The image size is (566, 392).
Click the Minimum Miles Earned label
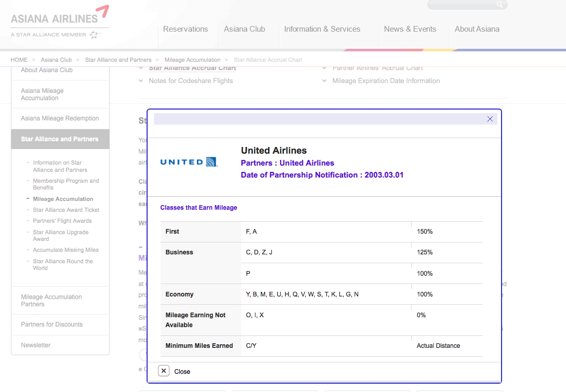pos(199,346)
